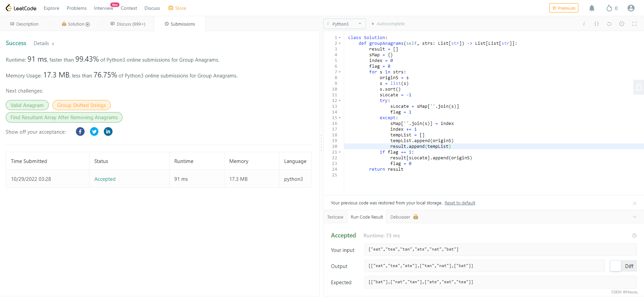
Task: Switch to the Description tab
Action: (25, 24)
